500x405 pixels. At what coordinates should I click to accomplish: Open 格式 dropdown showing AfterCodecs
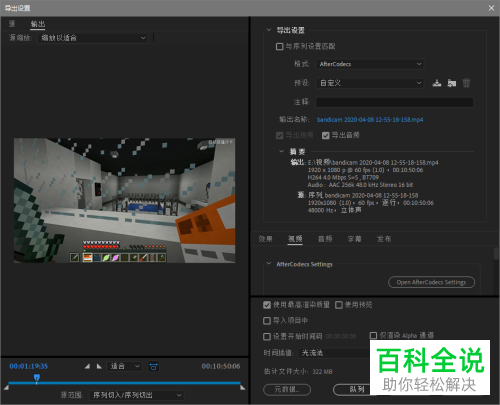[370, 64]
